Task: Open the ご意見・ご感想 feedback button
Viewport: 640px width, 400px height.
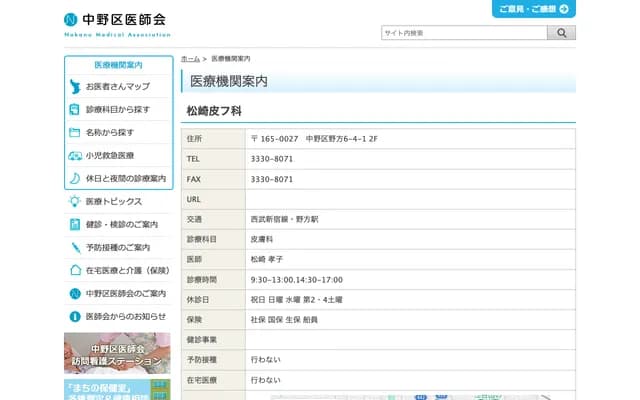Action: coord(533,9)
